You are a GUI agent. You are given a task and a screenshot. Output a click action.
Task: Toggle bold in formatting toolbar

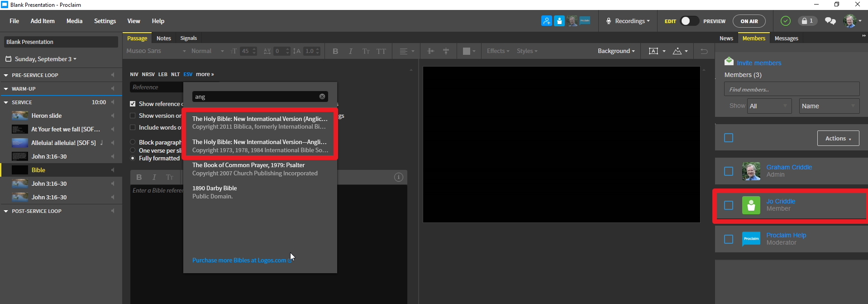coord(335,51)
